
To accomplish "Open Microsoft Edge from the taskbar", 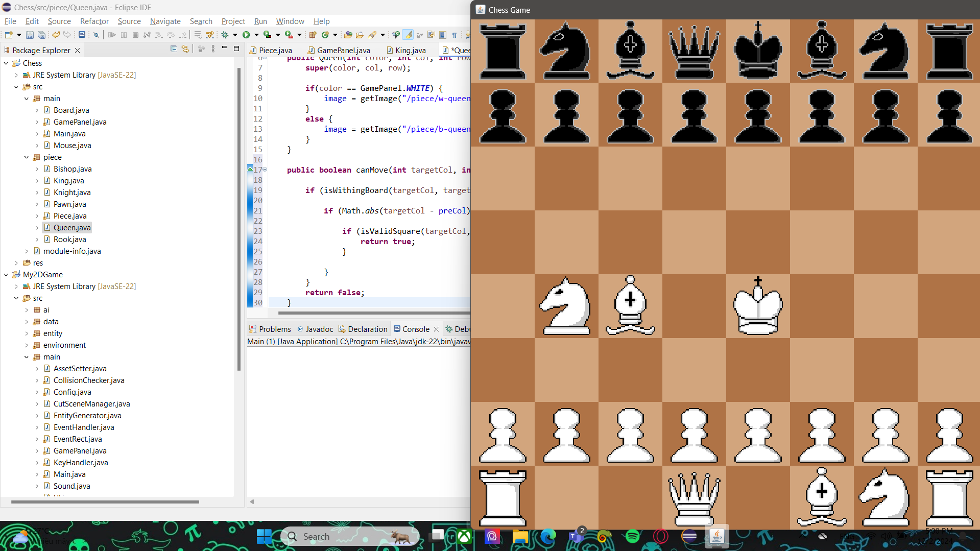I will coord(548,536).
